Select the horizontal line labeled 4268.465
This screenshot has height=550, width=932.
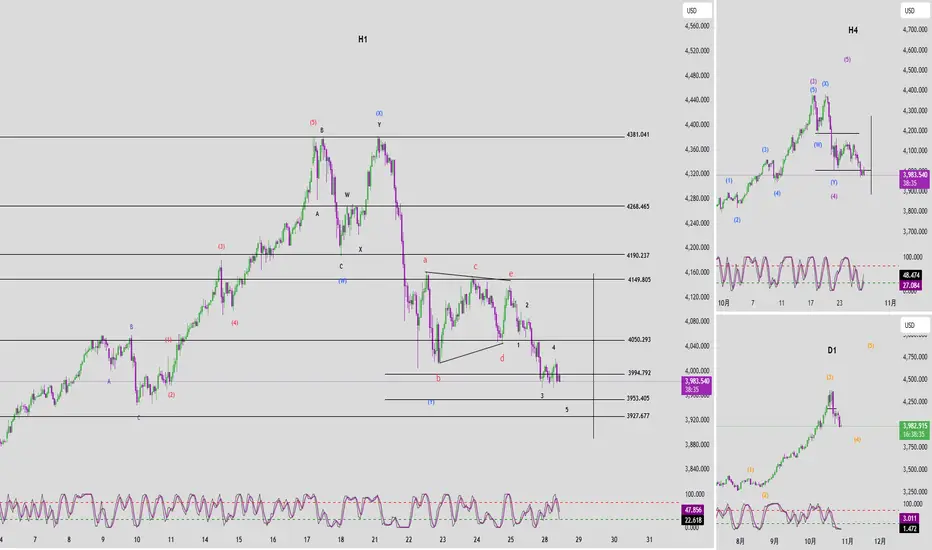click(x=311, y=206)
